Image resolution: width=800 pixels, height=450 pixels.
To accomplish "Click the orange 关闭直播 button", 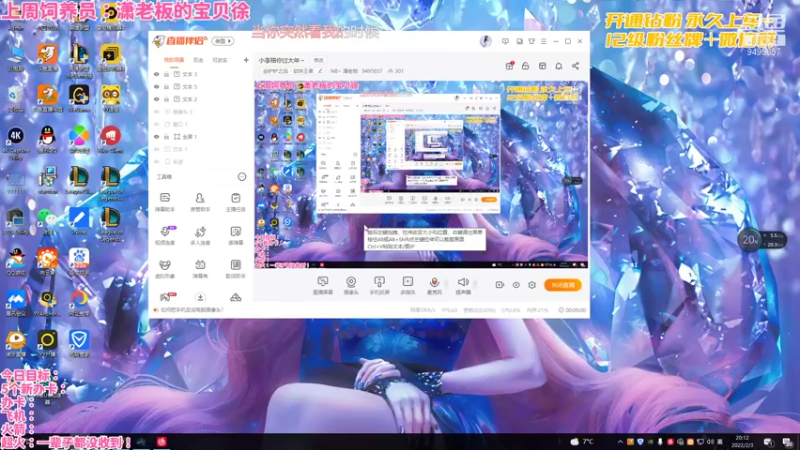I will click(x=563, y=285).
